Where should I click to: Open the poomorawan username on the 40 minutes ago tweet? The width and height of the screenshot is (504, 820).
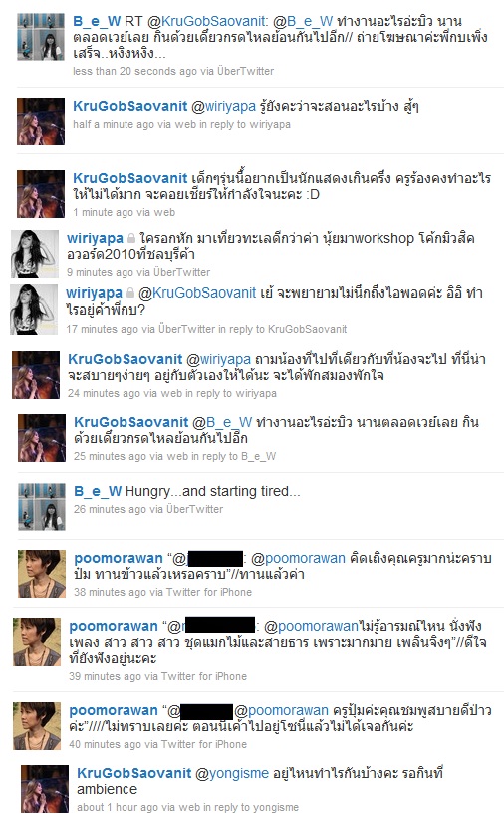coord(114,711)
